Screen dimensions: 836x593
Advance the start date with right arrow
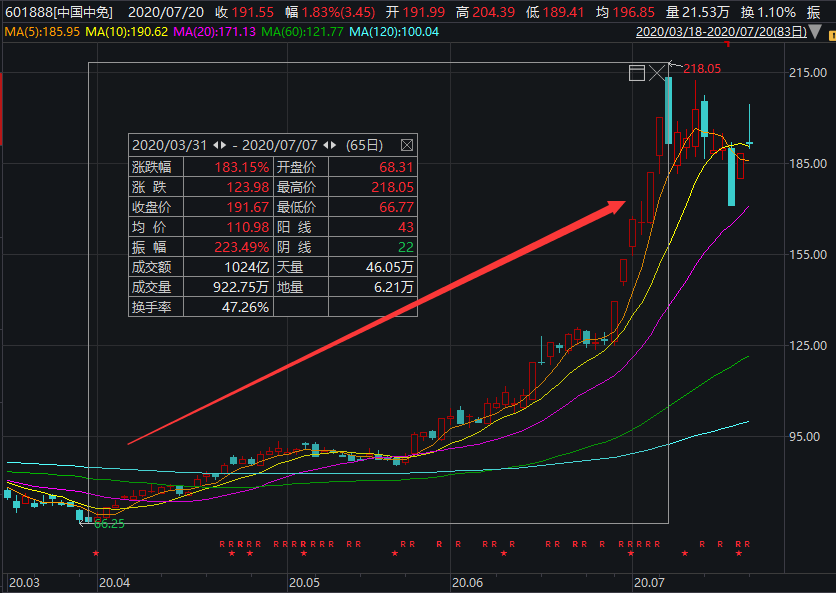click(x=224, y=145)
